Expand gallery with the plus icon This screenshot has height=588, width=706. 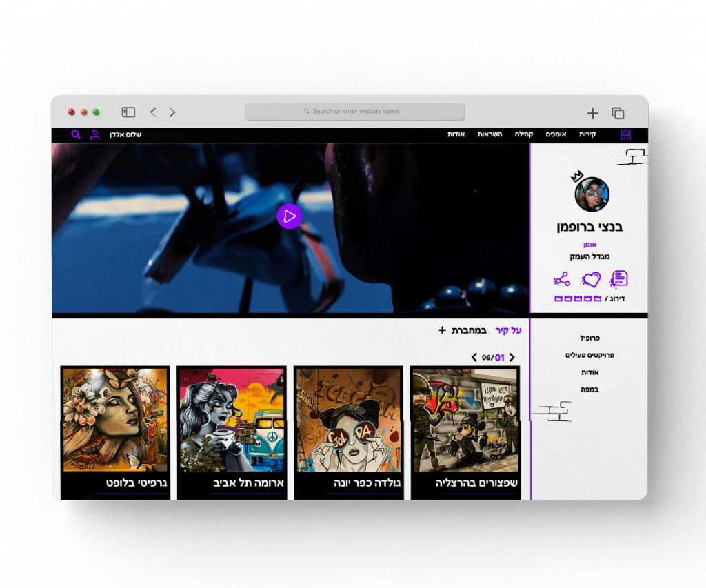(x=443, y=330)
